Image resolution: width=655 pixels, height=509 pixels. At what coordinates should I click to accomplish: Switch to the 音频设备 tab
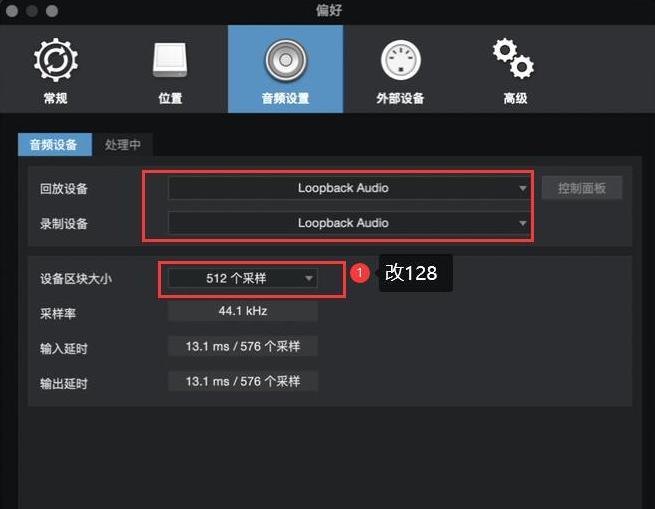pos(55,145)
